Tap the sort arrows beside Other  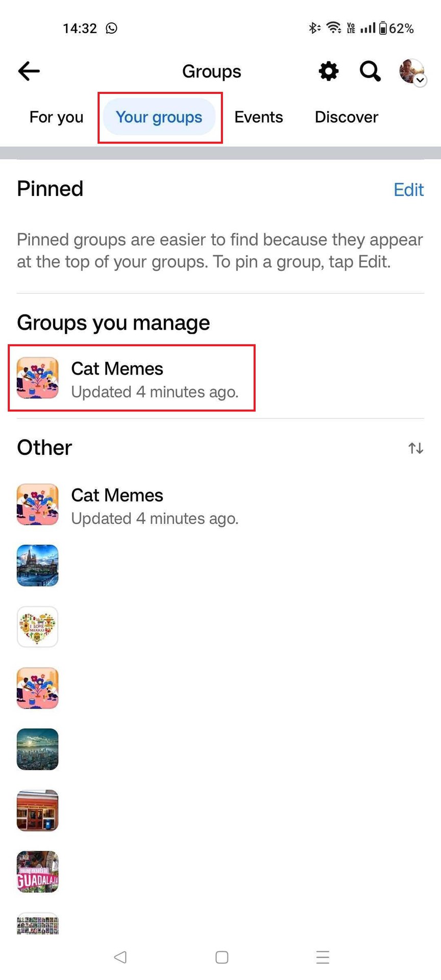[415, 448]
